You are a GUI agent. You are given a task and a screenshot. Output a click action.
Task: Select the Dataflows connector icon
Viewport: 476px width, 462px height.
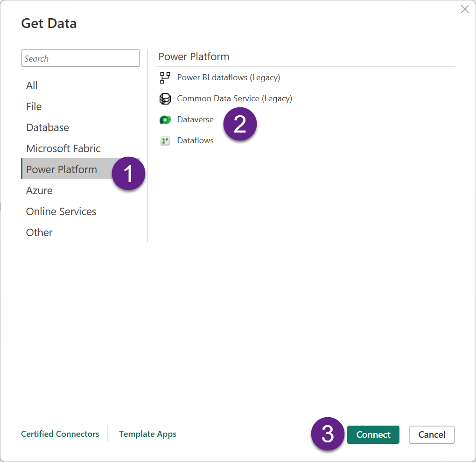tap(165, 141)
